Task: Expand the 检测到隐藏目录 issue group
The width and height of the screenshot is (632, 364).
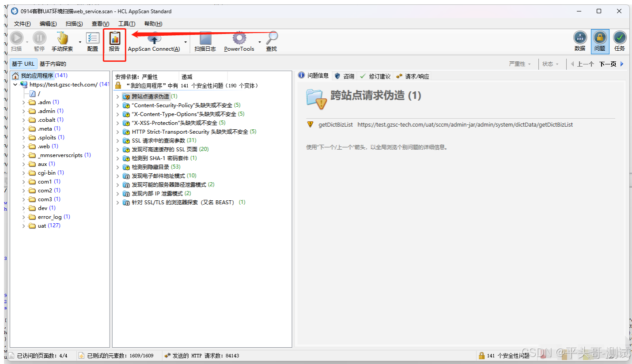Action: pyautogui.click(x=117, y=167)
